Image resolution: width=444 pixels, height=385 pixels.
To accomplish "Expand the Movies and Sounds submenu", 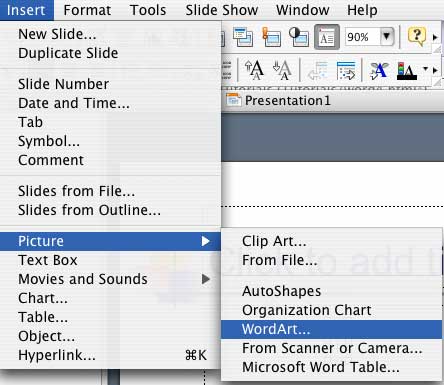I will [x=110, y=279].
